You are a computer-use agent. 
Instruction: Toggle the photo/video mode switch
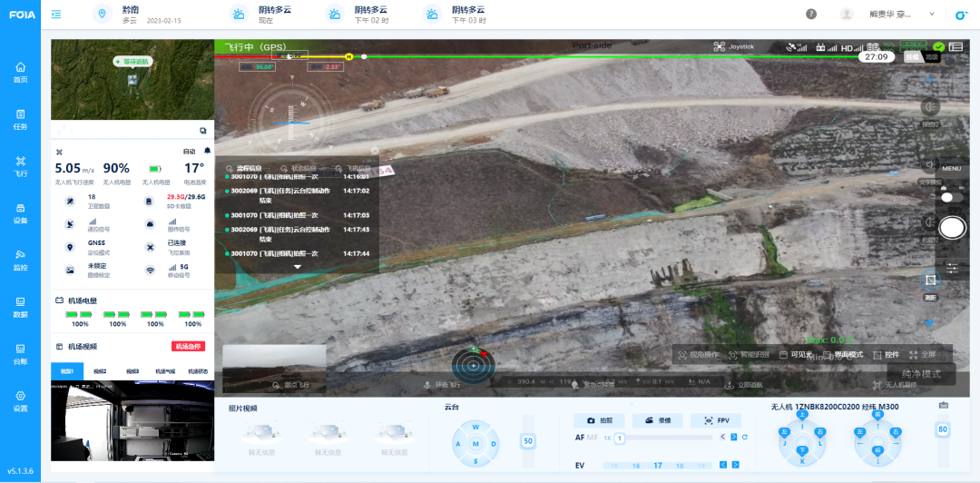point(951,197)
